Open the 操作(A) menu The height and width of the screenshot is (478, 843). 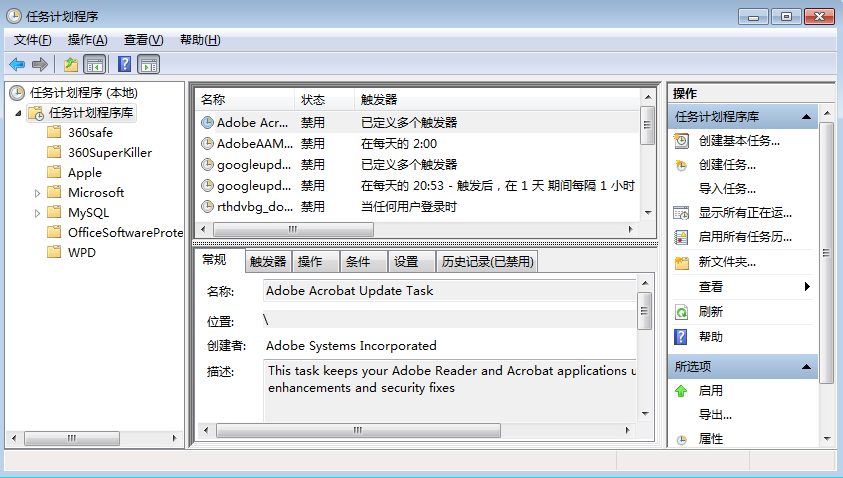coord(88,40)
